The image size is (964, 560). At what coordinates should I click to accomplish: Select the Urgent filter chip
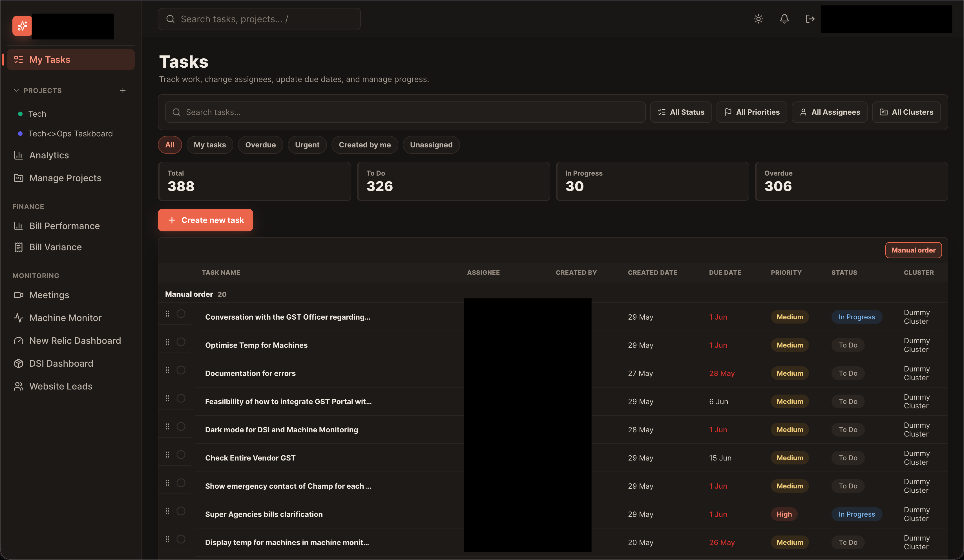pyautogui.click(x=307, y=145)
